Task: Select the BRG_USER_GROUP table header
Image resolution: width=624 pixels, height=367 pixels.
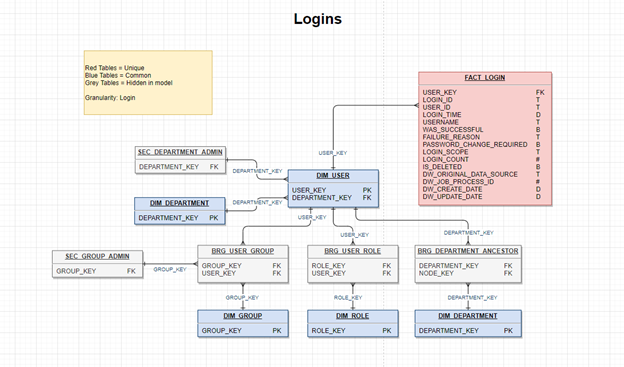Action: click(x=243, y=251)
